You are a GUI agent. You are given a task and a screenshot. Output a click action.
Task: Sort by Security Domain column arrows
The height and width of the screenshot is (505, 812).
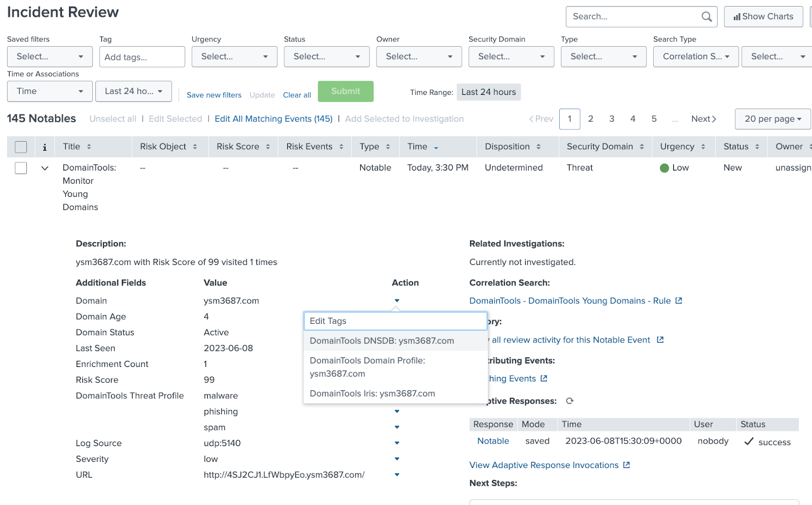(642, 147)
